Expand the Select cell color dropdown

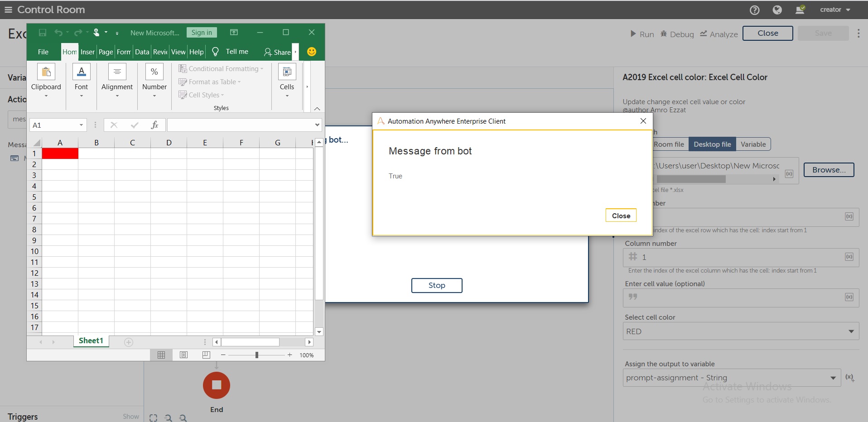click(851, 331)
